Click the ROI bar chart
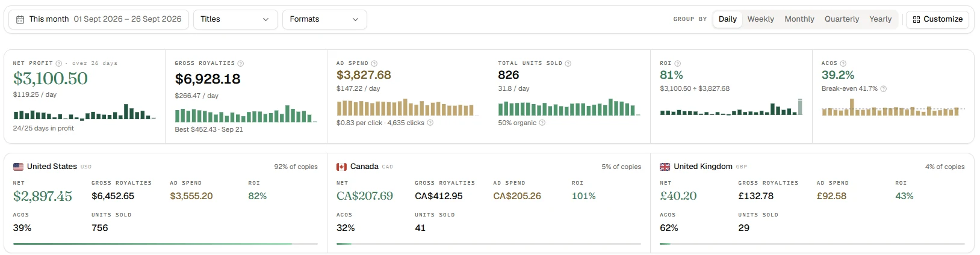Image resolution: width=980 pixels, height=255 pixels. (x=731, y=107)
